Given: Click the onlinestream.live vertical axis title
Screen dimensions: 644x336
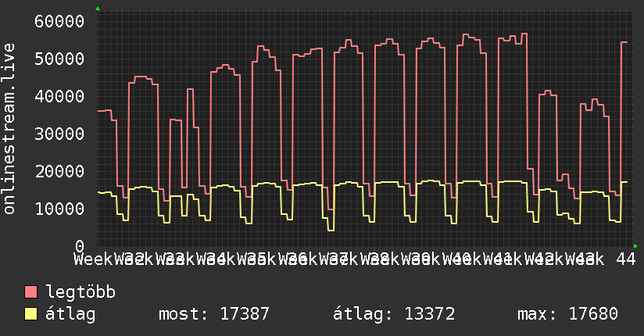Looking at the screenshot, I should [9, 129].
